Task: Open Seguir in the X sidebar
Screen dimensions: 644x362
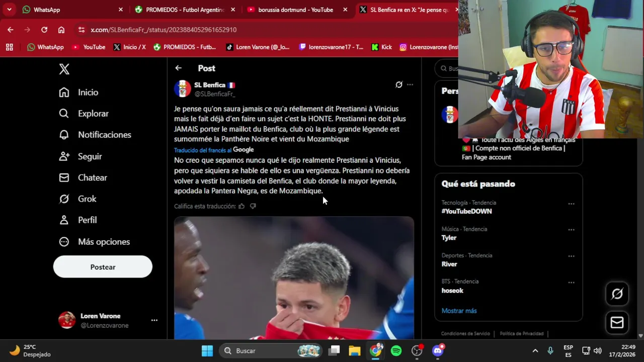Action: 80,156
